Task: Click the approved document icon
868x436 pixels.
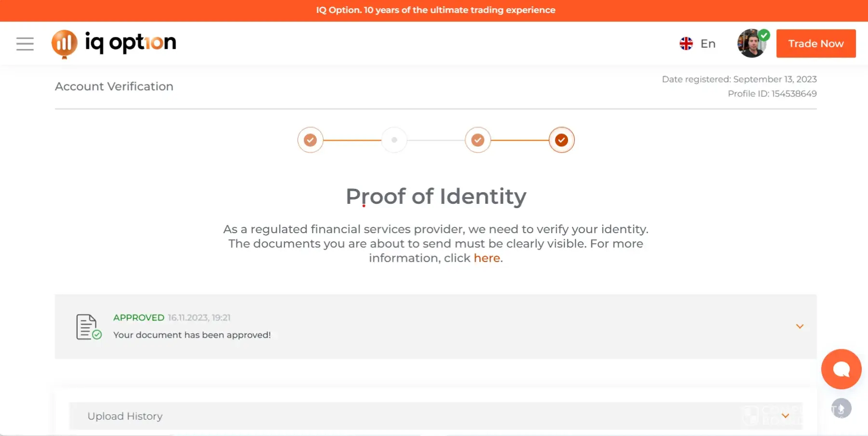Action: [88, 327]
